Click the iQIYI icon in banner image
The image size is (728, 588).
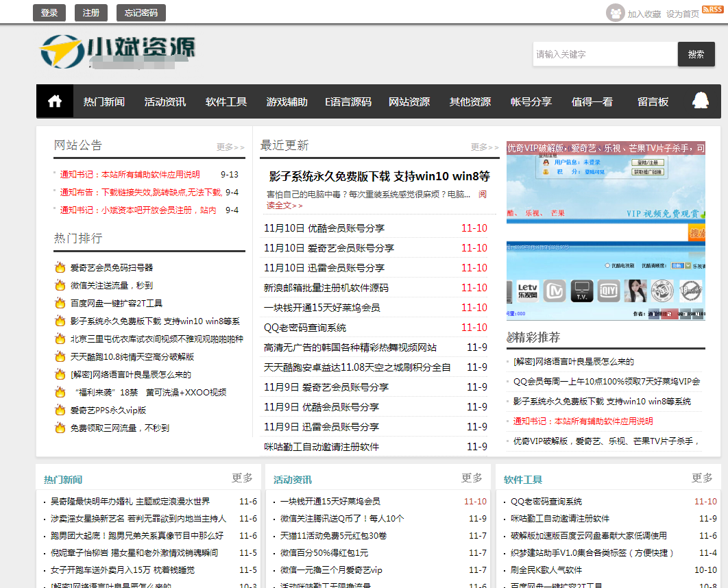click(608, 291)
